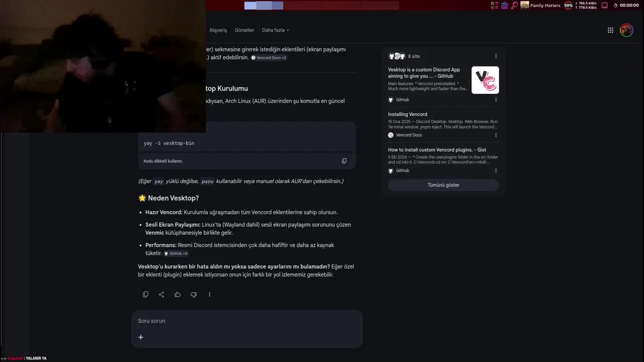Expand the Daha fazla dropdown

(x=275, y=30)
